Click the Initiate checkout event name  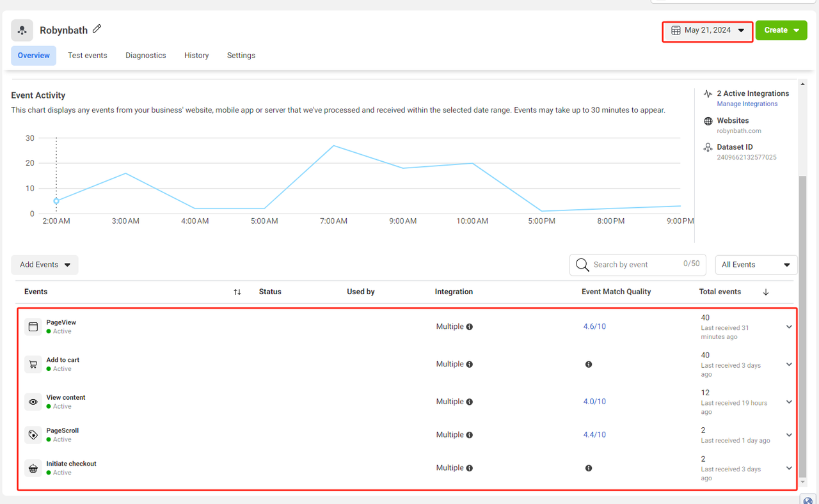coord(72,464)
